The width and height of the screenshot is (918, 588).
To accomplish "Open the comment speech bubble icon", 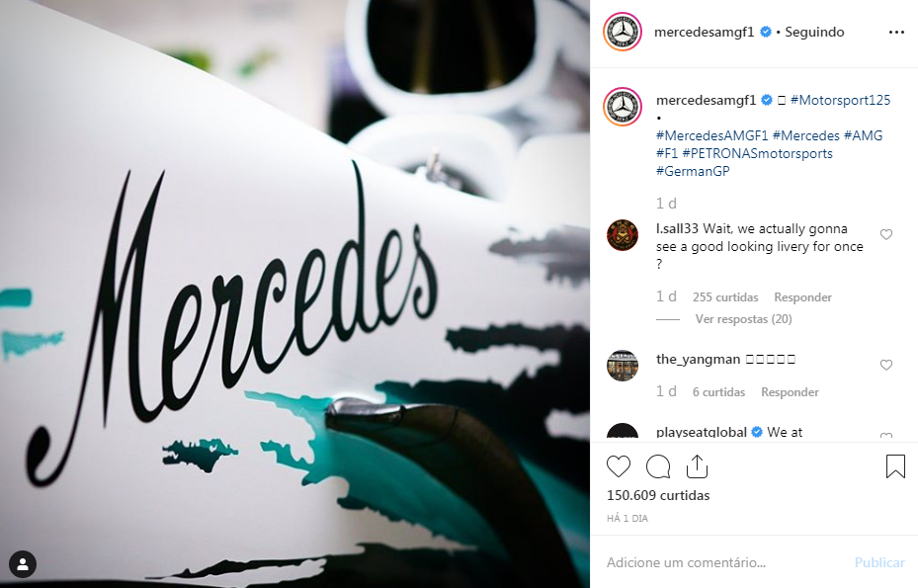I will click(658, 466).
